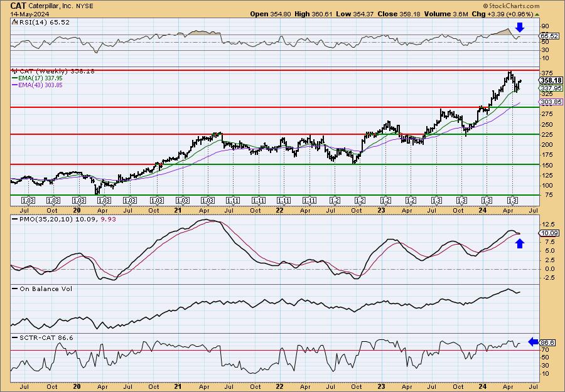Viewport: 565px width, 392px height.
Task: Click the green up-triangle next to Chg
Action: pyautogui.click(x=537, y=14)
